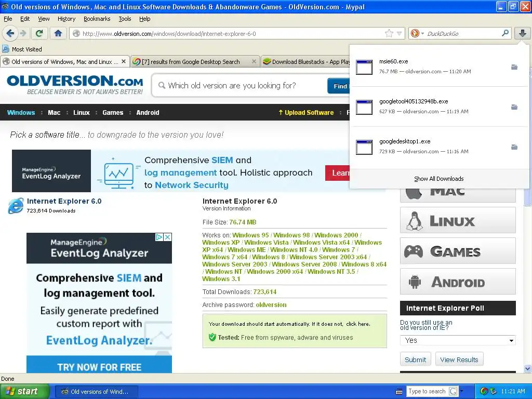Screen dimensions: 532x399
Task: Open the Tools menu
Action: [x=125, y=19]
